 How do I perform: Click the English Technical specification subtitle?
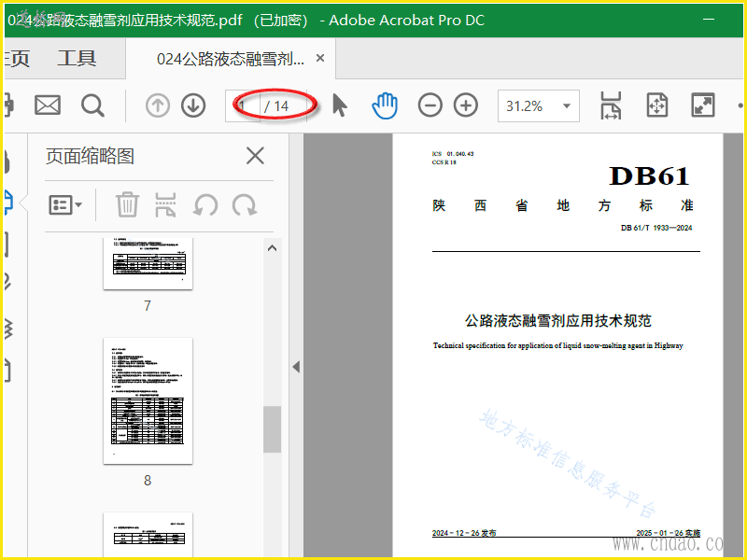(557, 345)
